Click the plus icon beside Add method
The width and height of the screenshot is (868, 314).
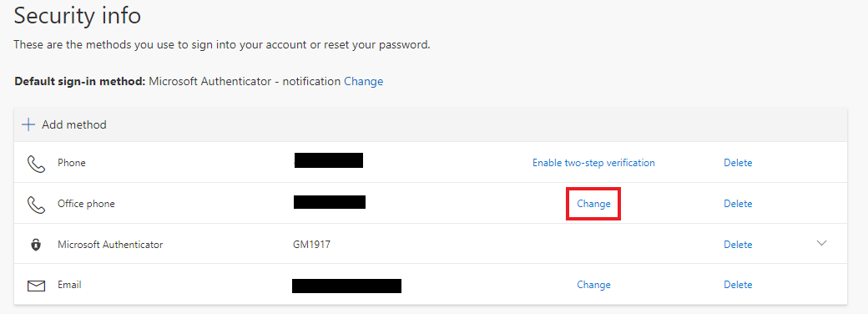(x=28, y=124)
